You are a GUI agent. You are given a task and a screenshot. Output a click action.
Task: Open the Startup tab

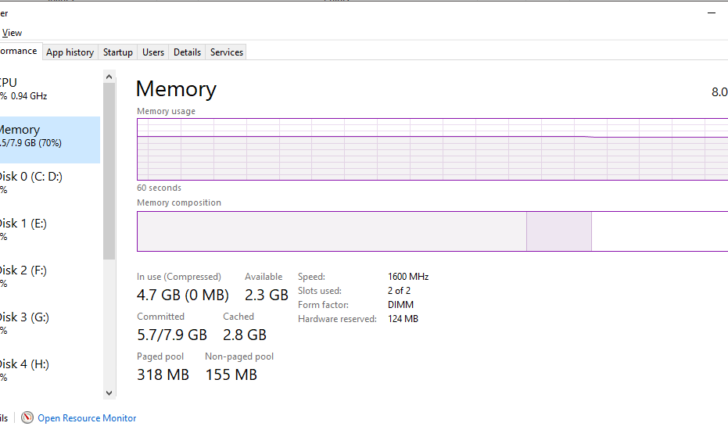pos(118,52)
